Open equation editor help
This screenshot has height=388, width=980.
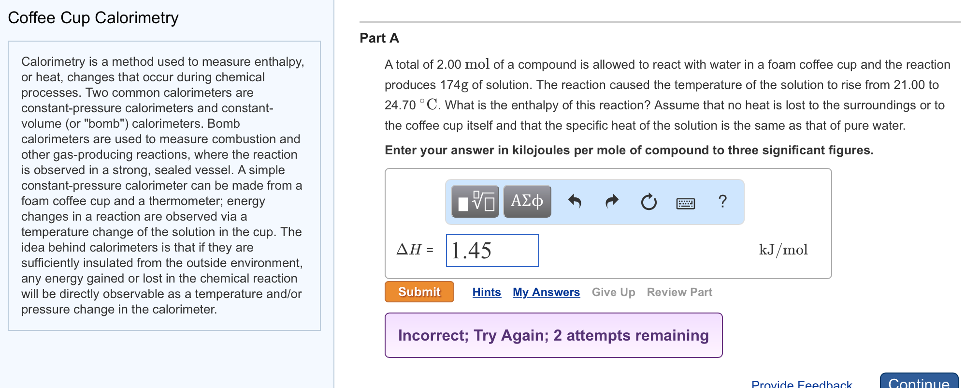click(x=722, y=201)
